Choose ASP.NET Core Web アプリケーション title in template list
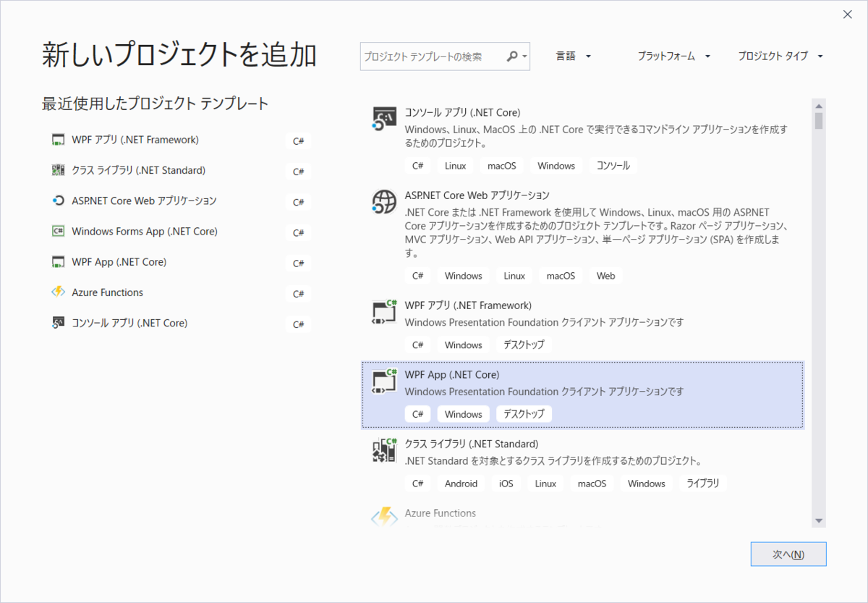 click(477, 195)
